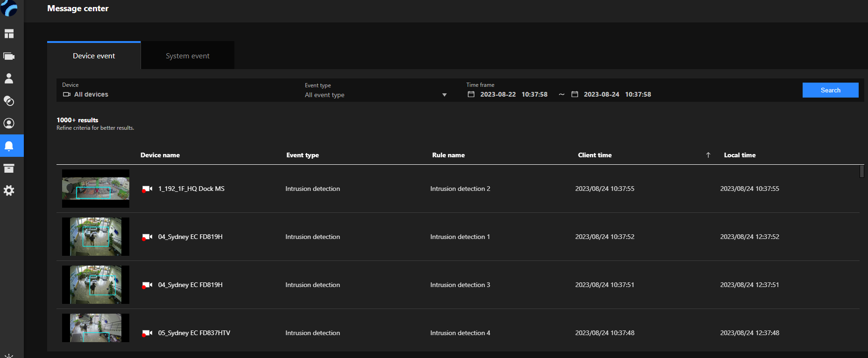Open the cameras/devices icon in sidebar
The width and height of the screenshot is (868, 358).
[x=9, y=56]
